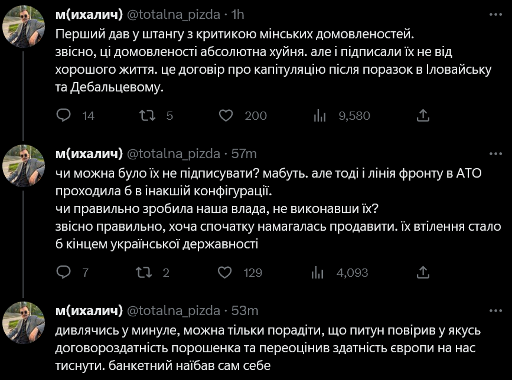Share the first tweet about Minsk agreements
The width and height of the screenshot is (512, 380).
(423, 115)
